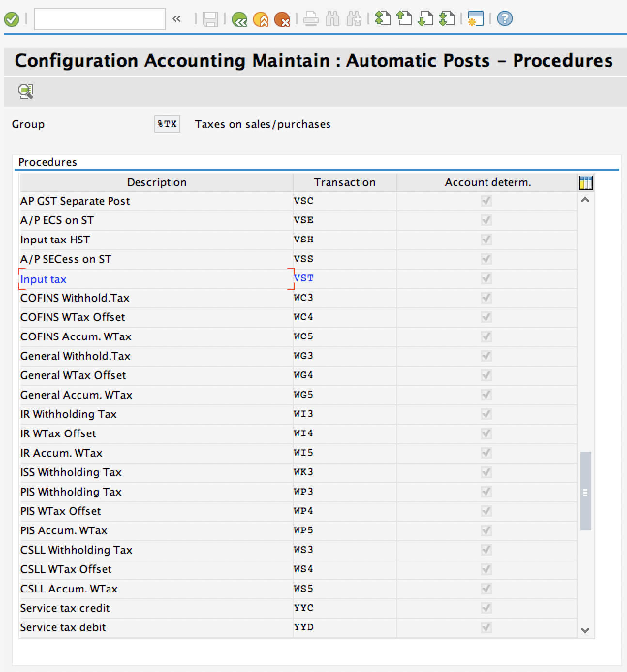
Task: Toggle Account determ. checkbox for VST
Action: 486,278
